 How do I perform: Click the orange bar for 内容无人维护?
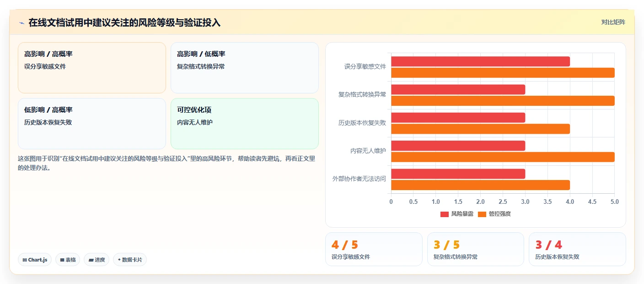(x=503, y=157)
